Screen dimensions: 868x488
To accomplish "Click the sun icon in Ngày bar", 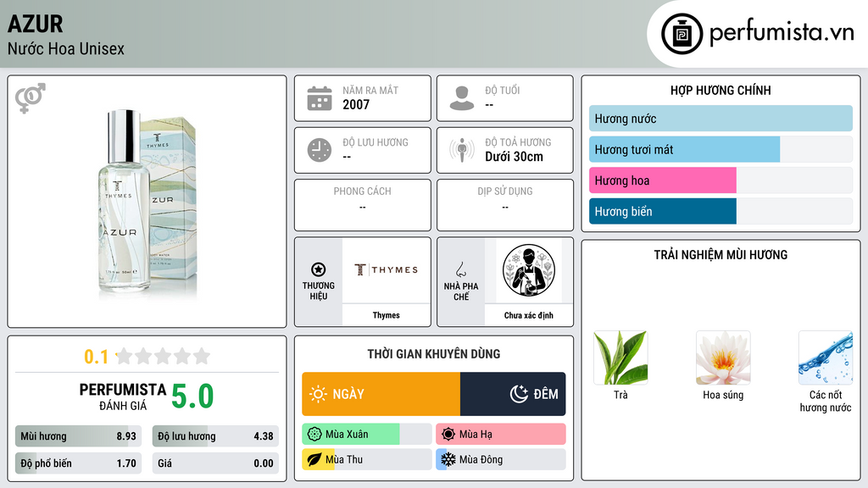I will [318, 394].
